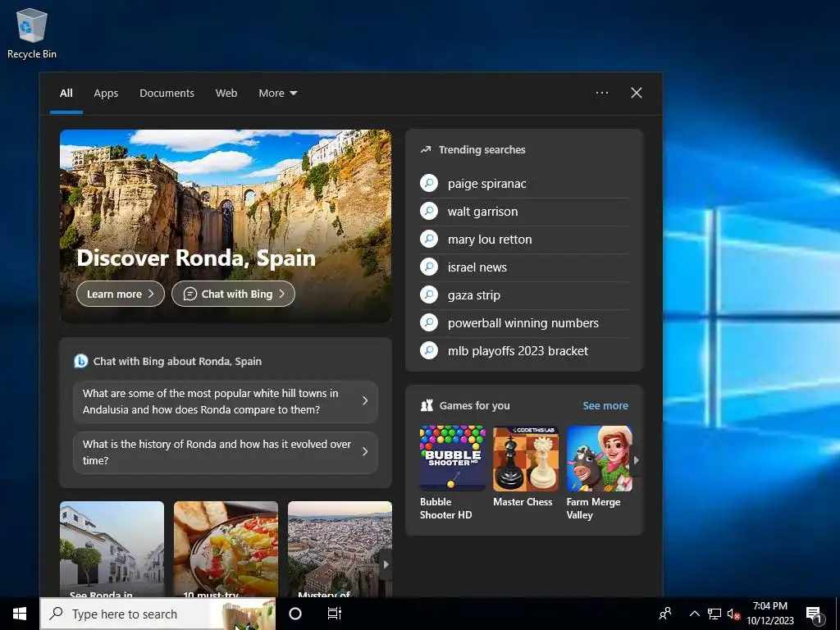This screenshot has width=840, height=630.
Task: Ask about popular white hill towns in Andalusia
Action: pos(225,401)
